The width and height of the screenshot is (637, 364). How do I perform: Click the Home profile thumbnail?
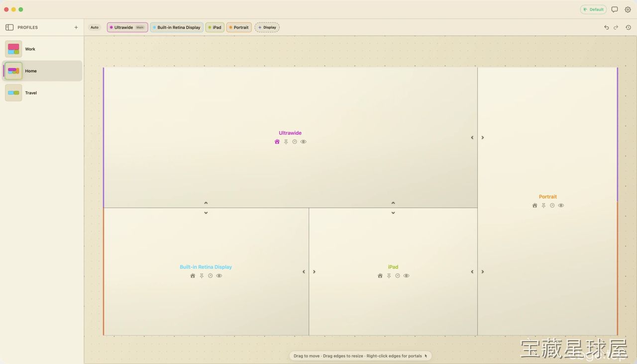pyautogui.click(x=13, y=71)
